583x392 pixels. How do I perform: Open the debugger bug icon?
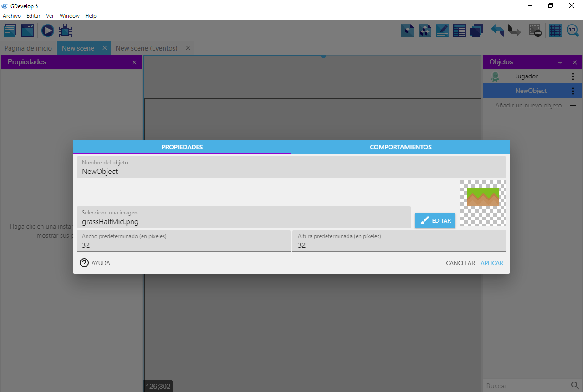pyautogui.click(x=65, y=31)
